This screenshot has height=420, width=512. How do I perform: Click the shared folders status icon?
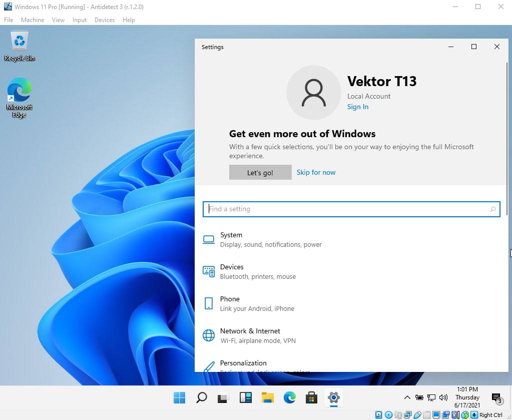[427, 415]
